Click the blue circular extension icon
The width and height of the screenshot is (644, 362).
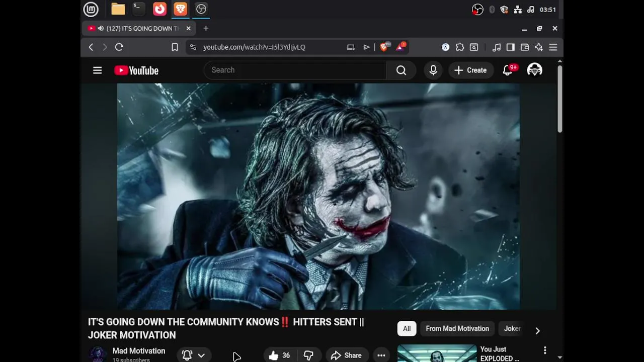pos(445,47)
